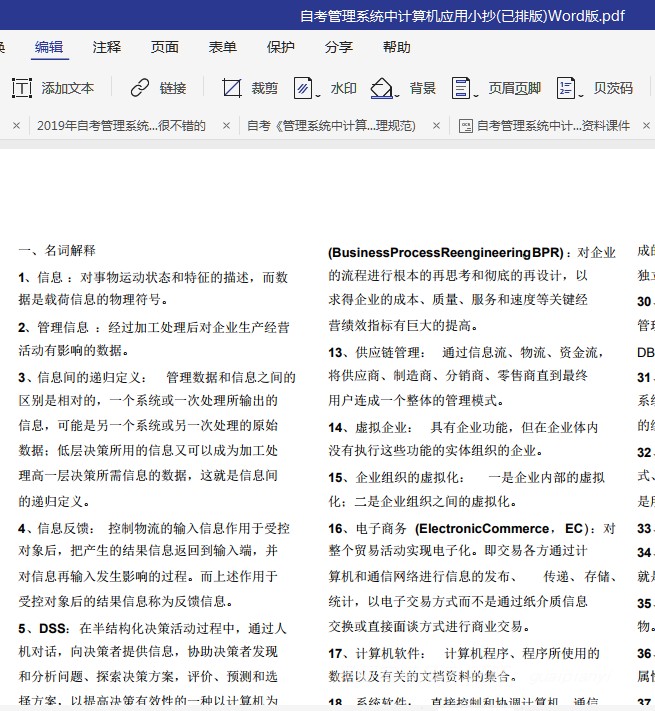Image resolution: width=655 pixels, height=711 pixels.
Task: Click the Header Footer (页眉页脚) icon
Action: (461, 88)
